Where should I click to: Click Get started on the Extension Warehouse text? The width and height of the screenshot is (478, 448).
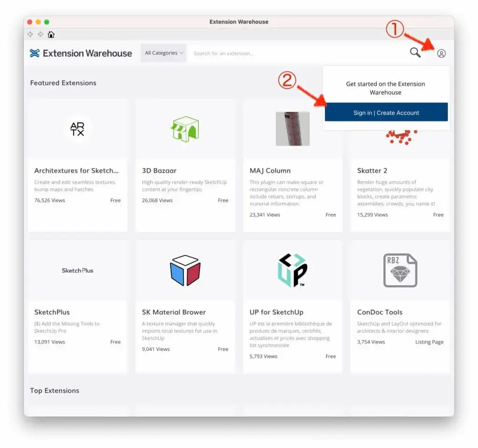[x=385, y=88]
